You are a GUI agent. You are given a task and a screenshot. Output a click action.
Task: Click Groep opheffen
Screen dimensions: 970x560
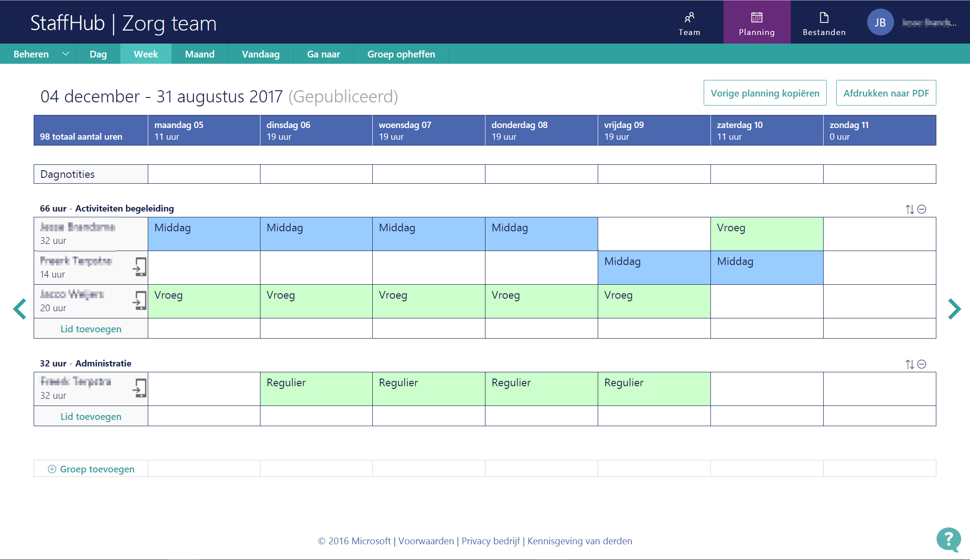(x=401, y=54)
